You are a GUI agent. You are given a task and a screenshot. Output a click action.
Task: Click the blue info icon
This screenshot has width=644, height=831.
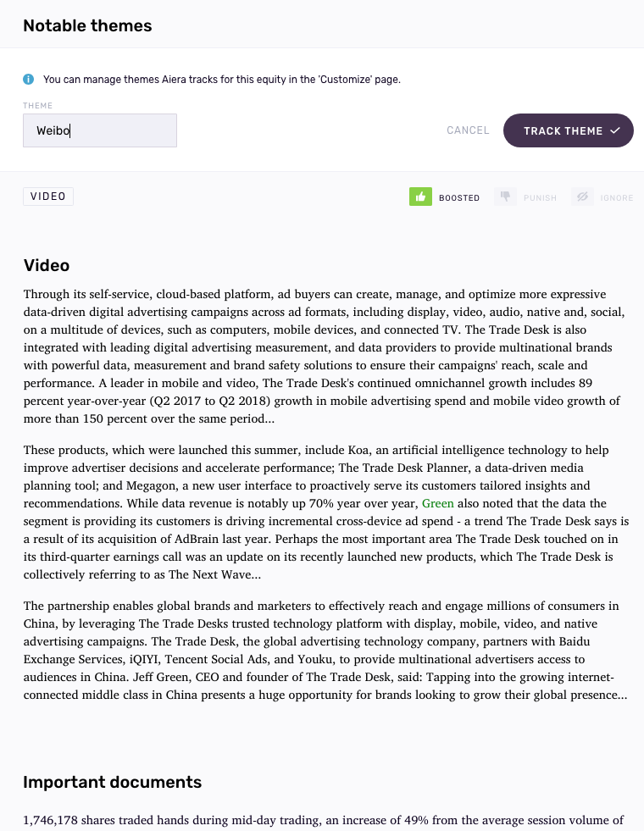(x=28, y=80)
